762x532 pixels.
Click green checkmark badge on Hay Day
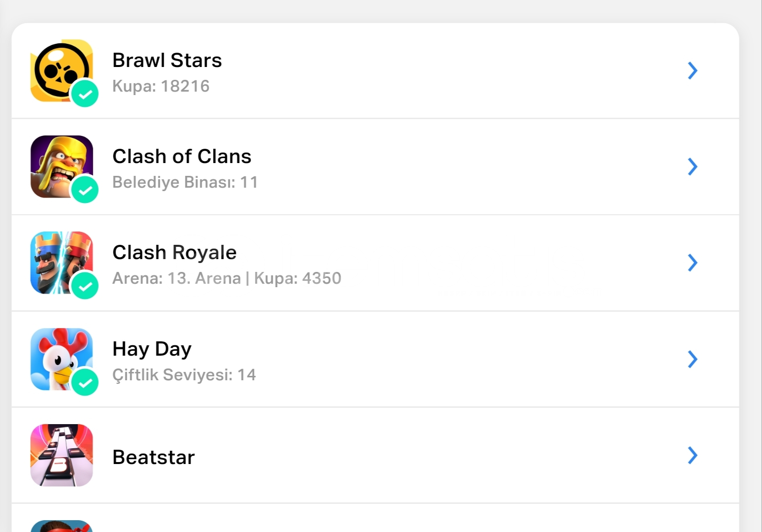85,382
